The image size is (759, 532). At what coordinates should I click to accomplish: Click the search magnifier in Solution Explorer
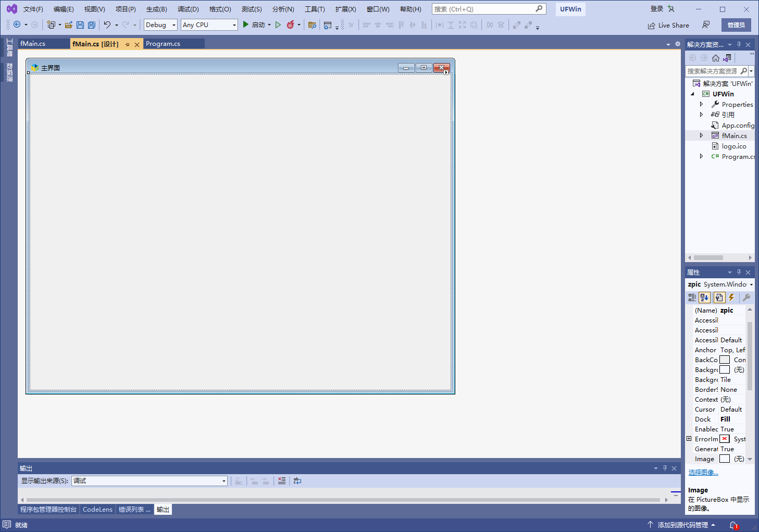tap(744, 71)
